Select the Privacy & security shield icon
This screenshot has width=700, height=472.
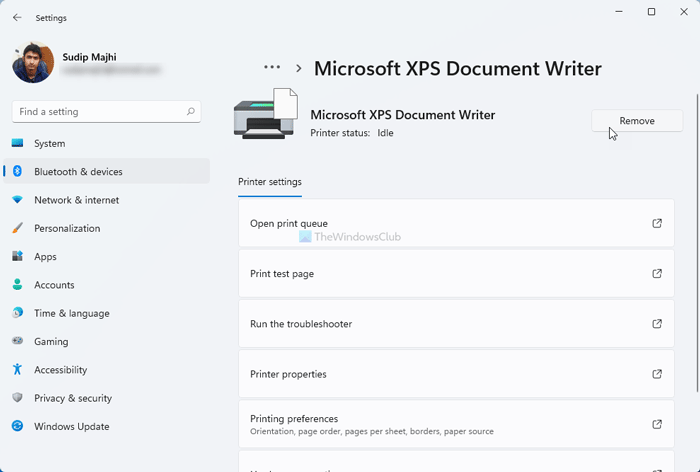[x=17, y=397]
